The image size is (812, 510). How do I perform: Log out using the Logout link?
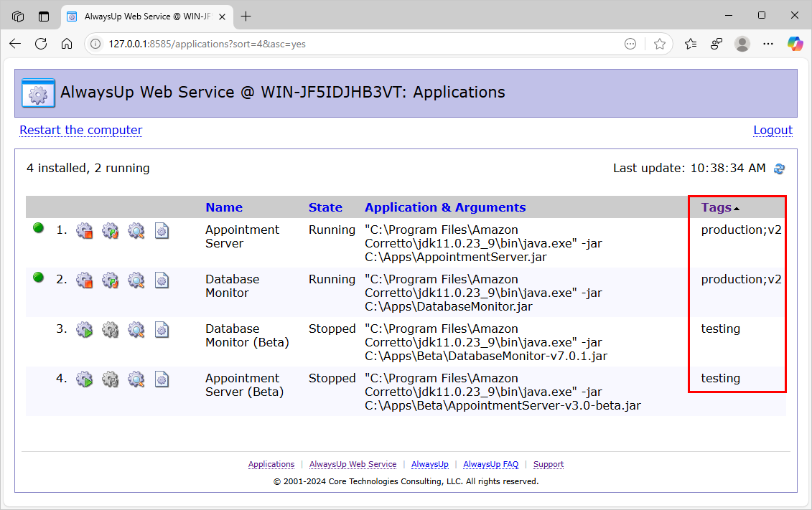tap(773, 131)
